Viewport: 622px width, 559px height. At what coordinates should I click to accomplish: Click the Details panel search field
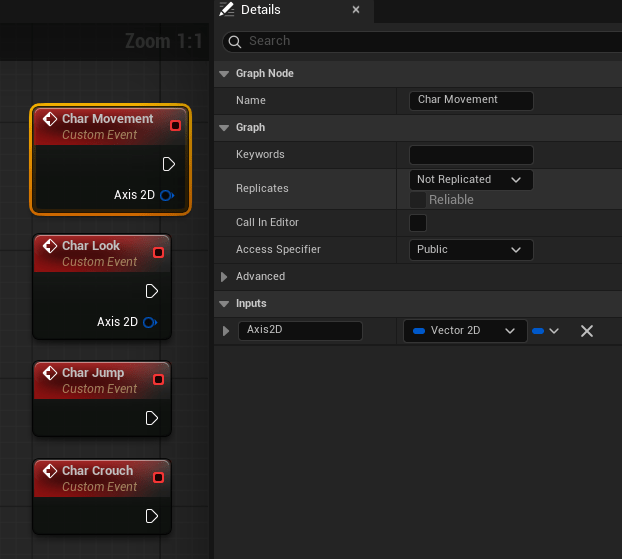430,41
